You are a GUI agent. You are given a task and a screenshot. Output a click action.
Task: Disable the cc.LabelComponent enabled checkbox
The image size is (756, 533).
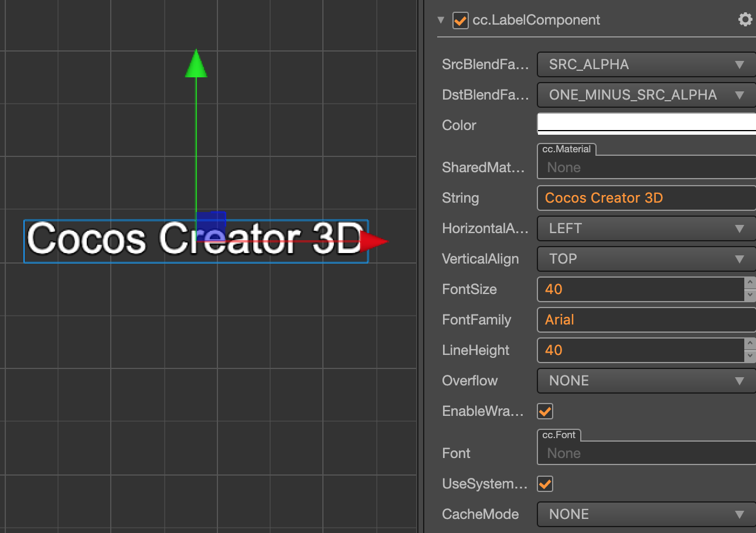pos(461,20)
